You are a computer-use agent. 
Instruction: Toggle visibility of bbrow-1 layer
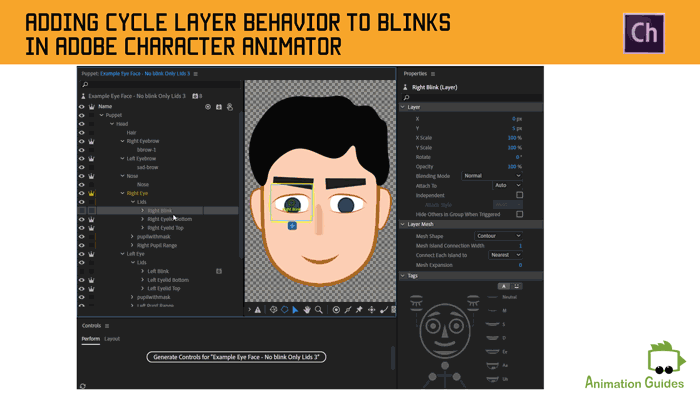82,150
